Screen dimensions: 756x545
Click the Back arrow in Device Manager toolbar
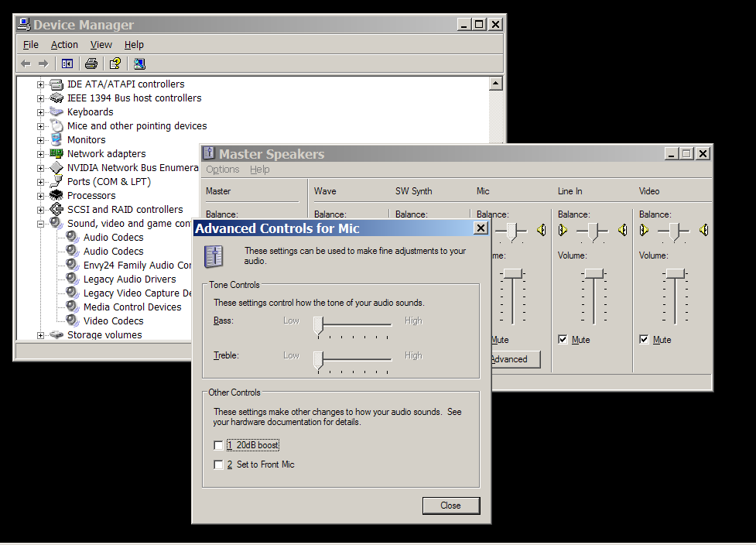pos(26,63)
